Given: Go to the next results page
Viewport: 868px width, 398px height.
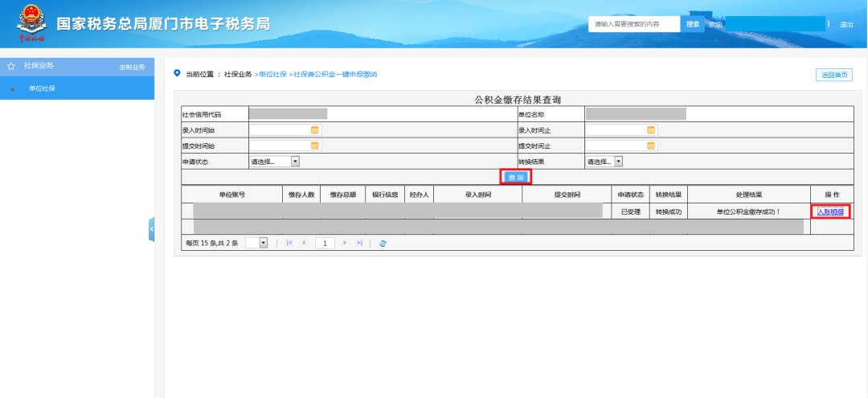Looking at the screenshot, I should click(346, 243).
